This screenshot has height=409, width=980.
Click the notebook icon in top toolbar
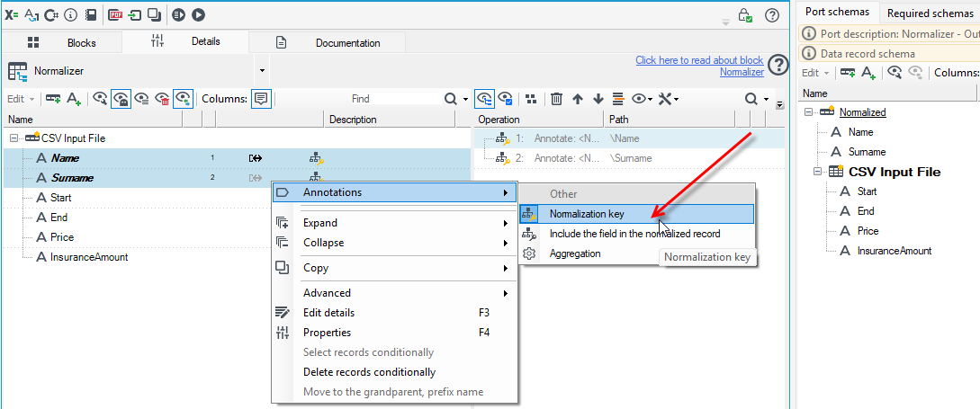click(91, 15)
